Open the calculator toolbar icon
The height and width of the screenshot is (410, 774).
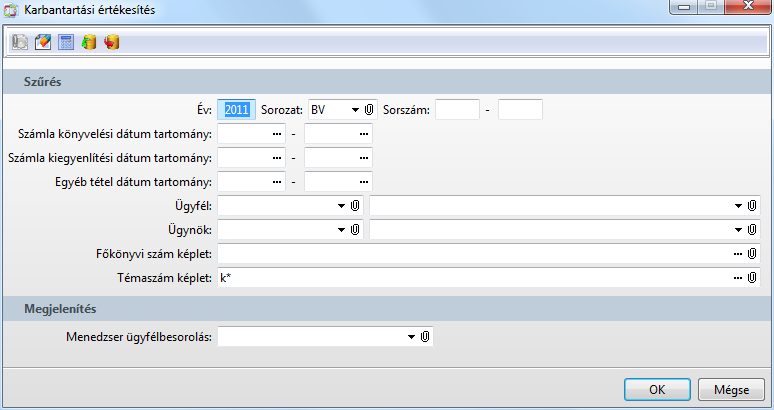point(66,42)
